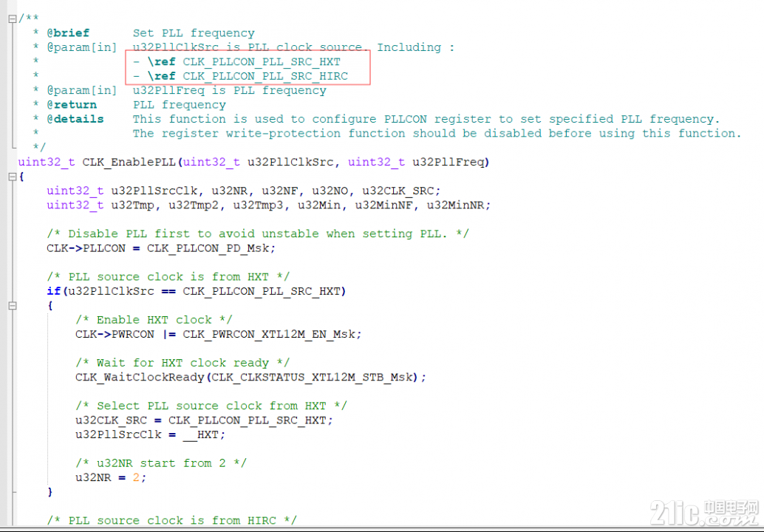764x532 pixels.
Task: Click the '\ref CLK_PLLCON_PLL_SRC_HXT' comment line
Action: click(x=236, y=62)
